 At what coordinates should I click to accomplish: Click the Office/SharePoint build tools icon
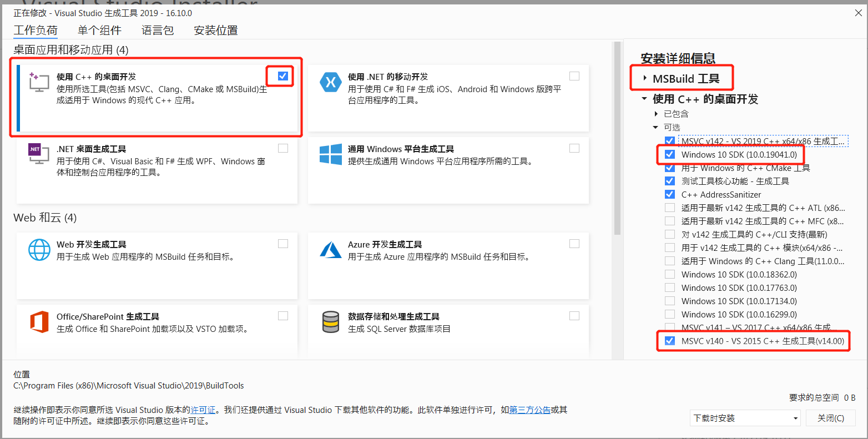click(39, 322)
